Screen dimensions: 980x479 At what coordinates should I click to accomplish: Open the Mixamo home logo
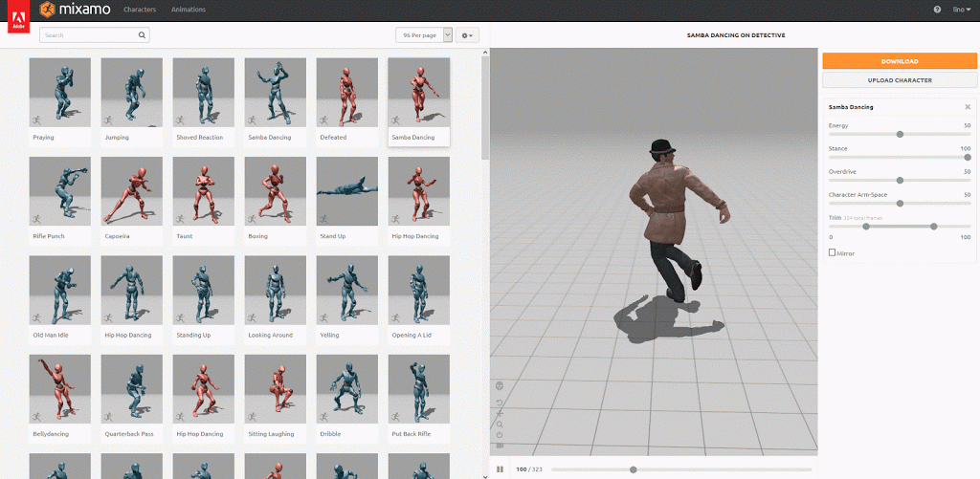pyautogui.click(x=75, y=10)
